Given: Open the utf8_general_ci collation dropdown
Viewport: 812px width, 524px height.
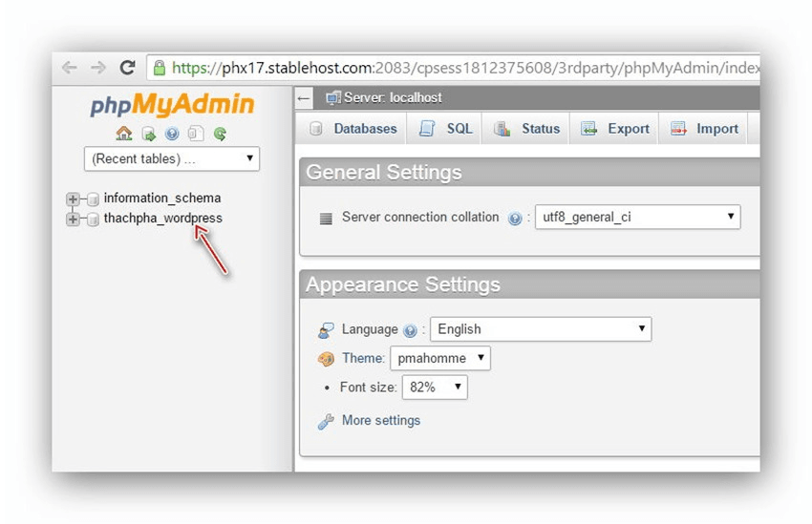Looking at the screenshot, I should (637, 217).
